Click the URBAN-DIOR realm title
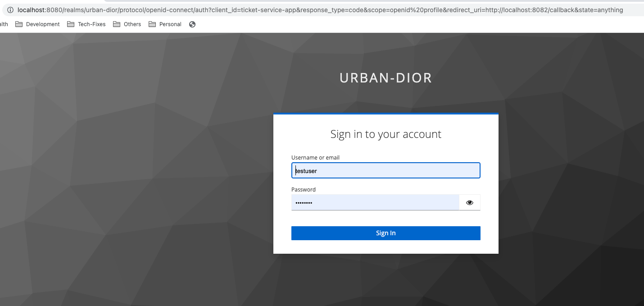This screenshot has width=644, height=306. pos(386,78)
